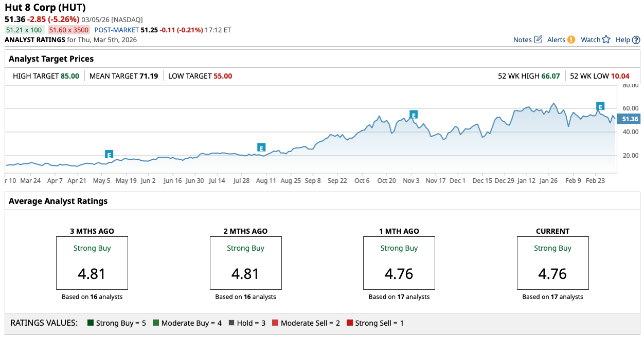Screen dimensions: 644x338
Task: Click the Help link
Action: click(623, 40)
